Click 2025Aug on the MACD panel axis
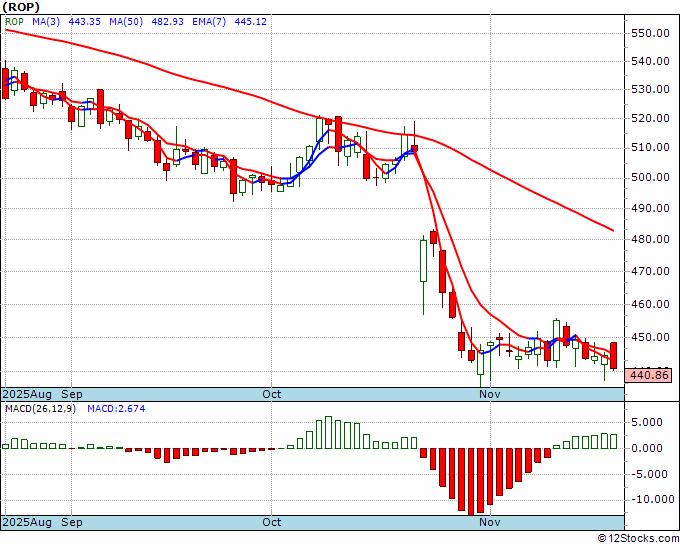The width and height of the screenshot is (680, 546). click(27, 522)
